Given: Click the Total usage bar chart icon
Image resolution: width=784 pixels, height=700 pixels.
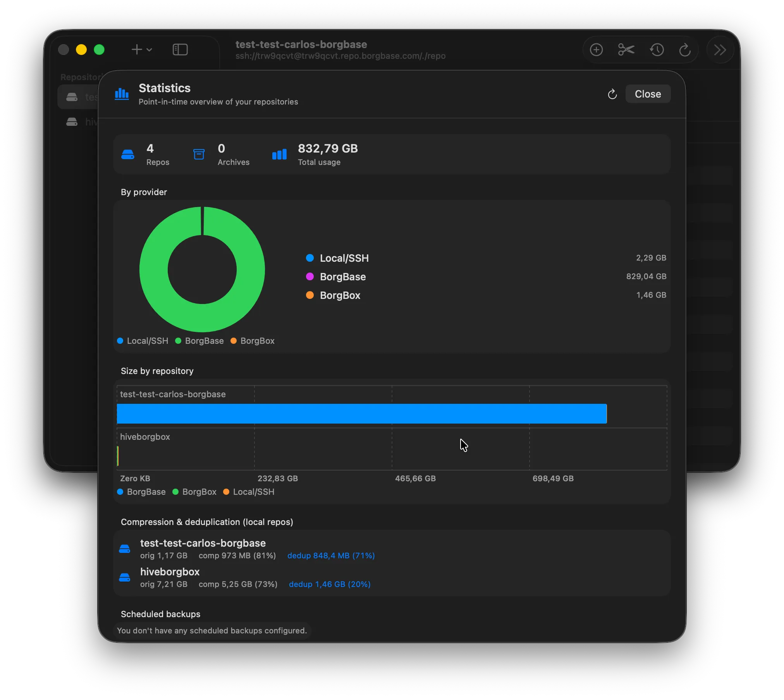Looking at the screenshot, I should 279,154.
